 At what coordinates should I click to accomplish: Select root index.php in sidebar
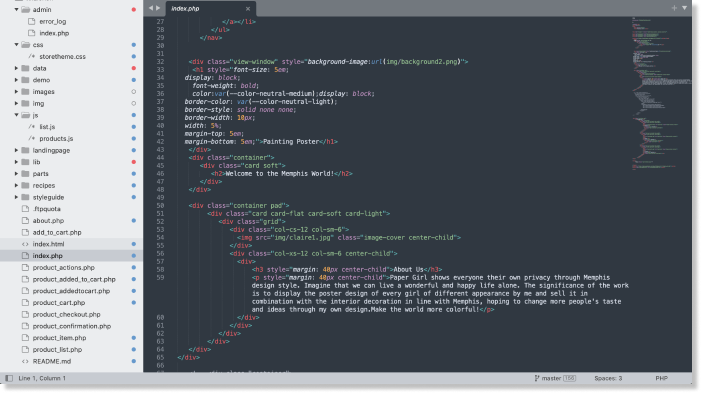(47, 256)
